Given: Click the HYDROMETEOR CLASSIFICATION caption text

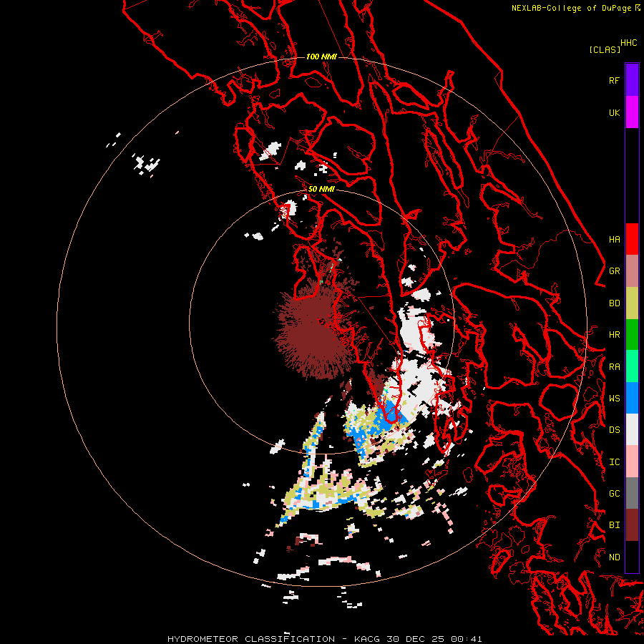Looking at the screenshot, I should pyautogui.click(x=251, y=639).
